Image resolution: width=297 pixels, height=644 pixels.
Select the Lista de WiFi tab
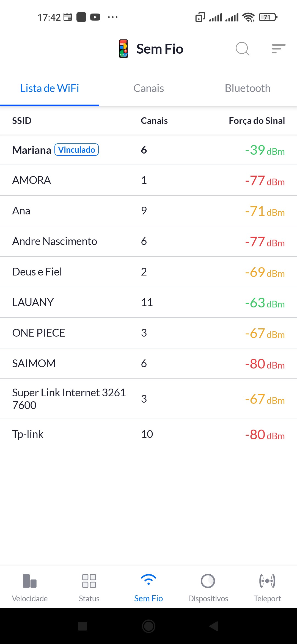[50, 88]
